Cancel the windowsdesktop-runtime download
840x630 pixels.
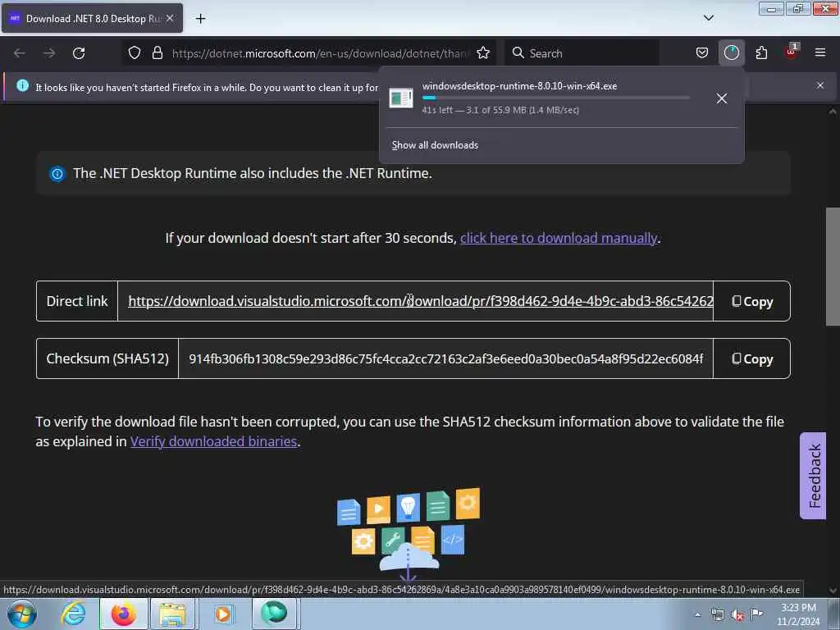[x=722, y=98]
